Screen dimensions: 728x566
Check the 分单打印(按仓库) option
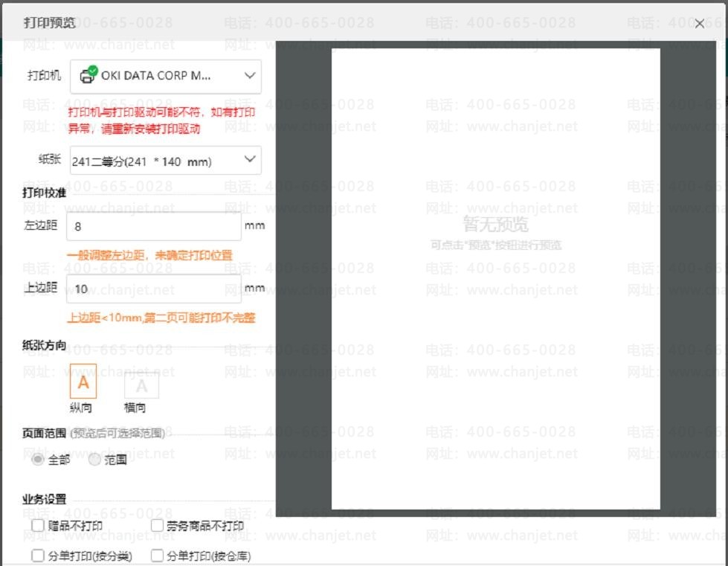(x=157, y=556)
